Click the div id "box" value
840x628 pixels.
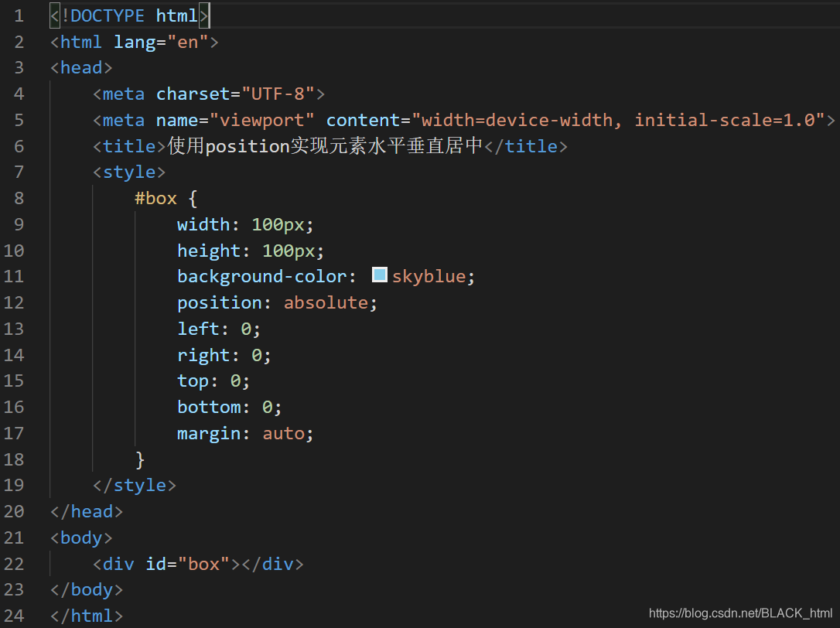tap(203, 564)
